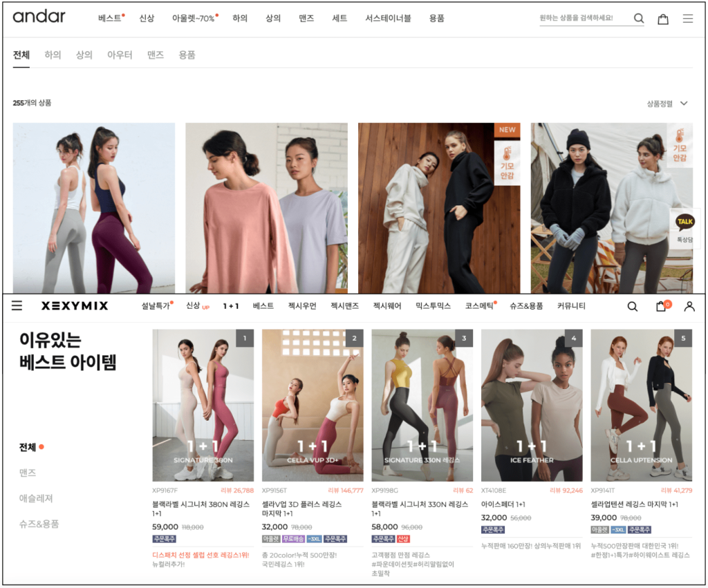The width and height of the screenshot is (708, 588).
Task: Click the XEXYMIX logo
Action: pos(75,306)
